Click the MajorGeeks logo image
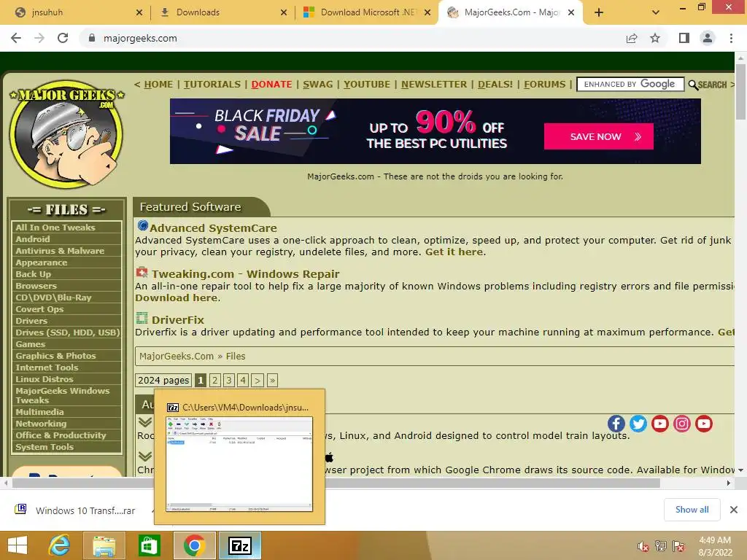Image resolution: width=747 pixels, height=560 pixels. point(66,133)
